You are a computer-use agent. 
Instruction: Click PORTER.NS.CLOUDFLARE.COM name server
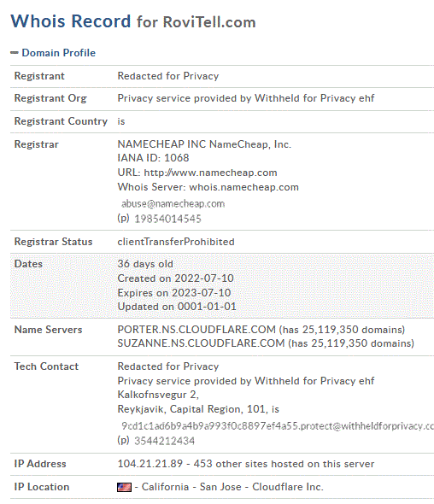point(196,330)
